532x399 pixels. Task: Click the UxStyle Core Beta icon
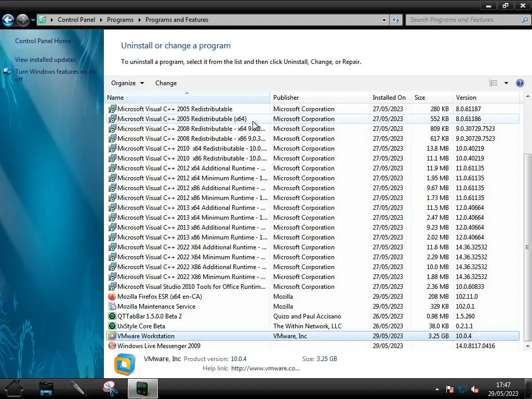pos(112,326)
